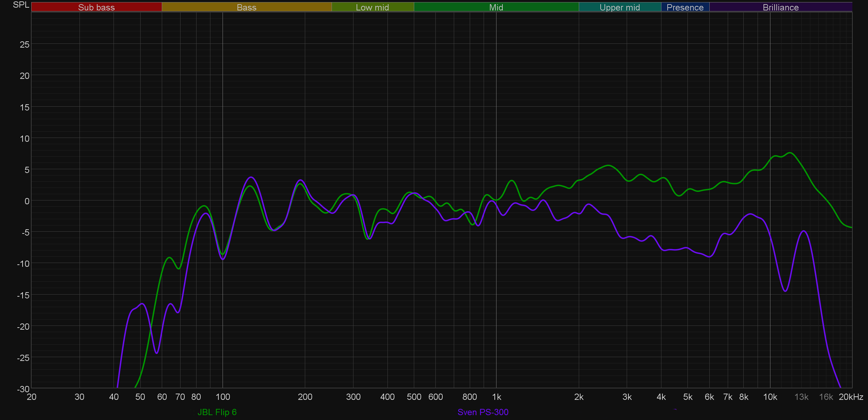
Task: Select the purple Brilliance band header
Action: [x=781, y=7]
